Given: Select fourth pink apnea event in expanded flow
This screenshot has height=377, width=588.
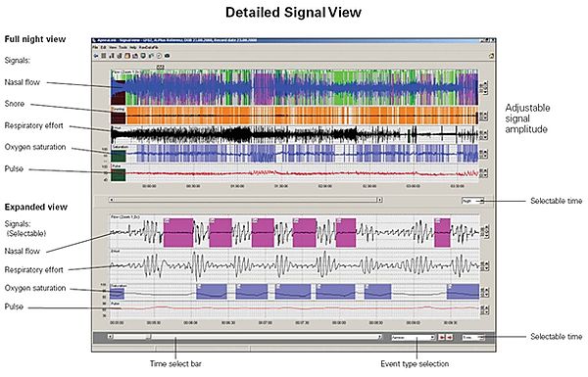Looking at the screenshot, I should (304, 233).
